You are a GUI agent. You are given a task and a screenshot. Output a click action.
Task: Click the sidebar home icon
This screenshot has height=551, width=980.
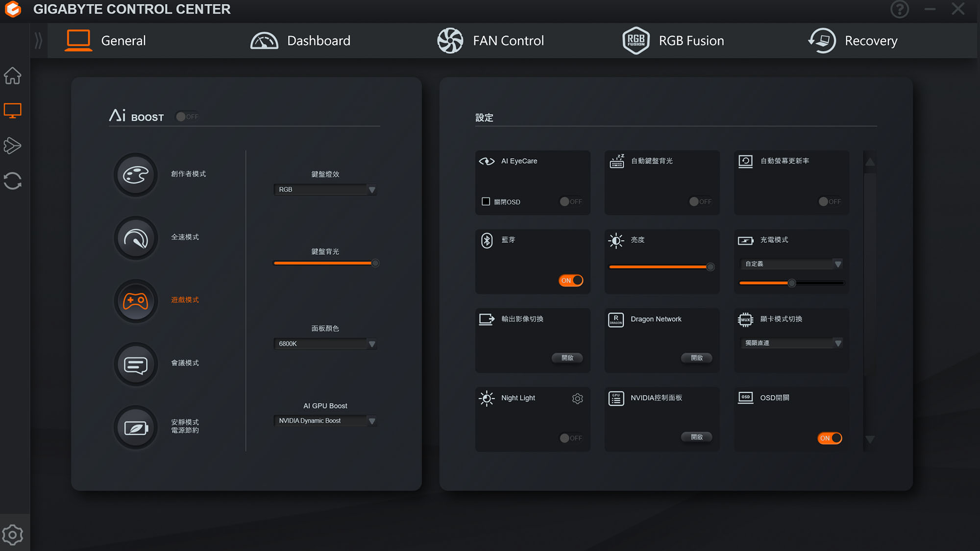pyautogui.click(x=13, y=75)
